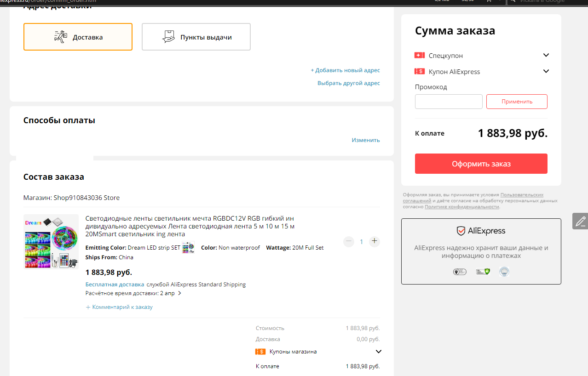Viewport: 588px width, 376px height.
Task: Click the Сумма заказа heading
Action: coord(455,31)
